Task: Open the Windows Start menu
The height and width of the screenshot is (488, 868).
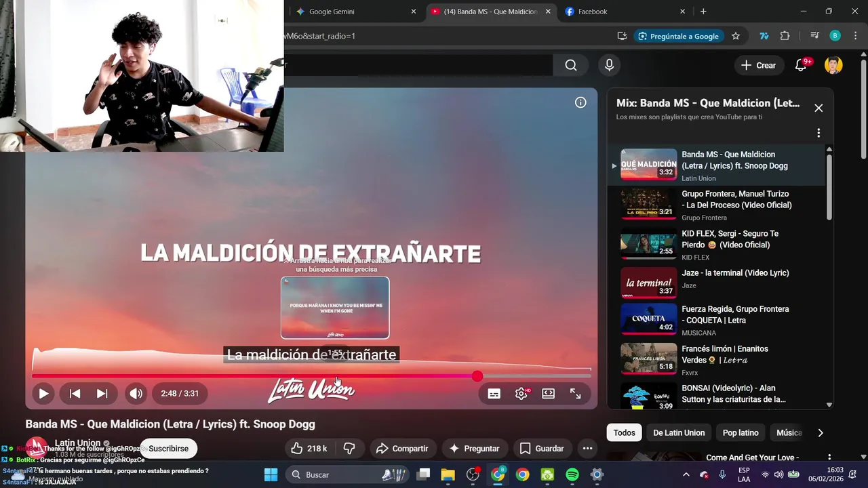Action: pos(271,474)
